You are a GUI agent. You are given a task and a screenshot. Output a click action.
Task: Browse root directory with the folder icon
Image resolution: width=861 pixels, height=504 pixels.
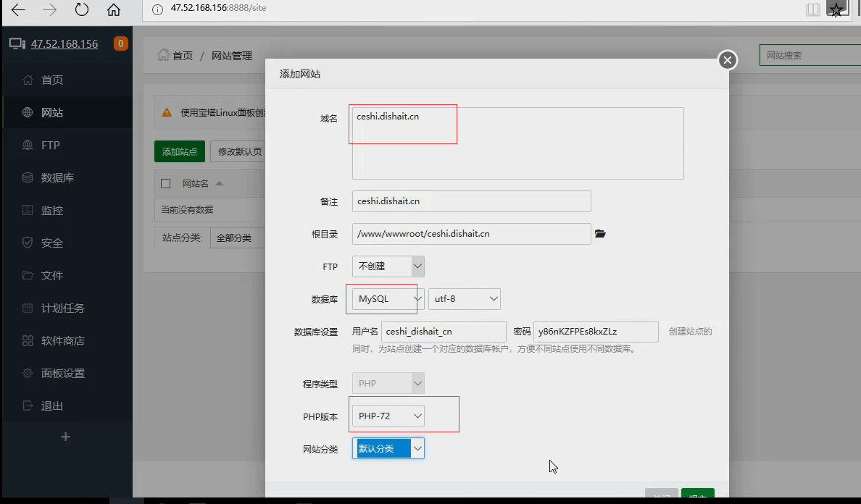click(x=600, y=234)
